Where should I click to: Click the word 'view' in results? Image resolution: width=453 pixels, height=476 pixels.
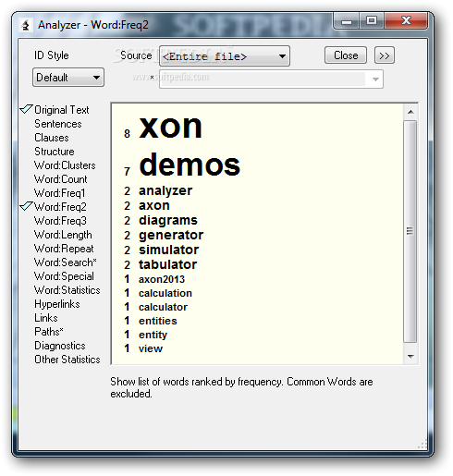[x=151, y=348]
